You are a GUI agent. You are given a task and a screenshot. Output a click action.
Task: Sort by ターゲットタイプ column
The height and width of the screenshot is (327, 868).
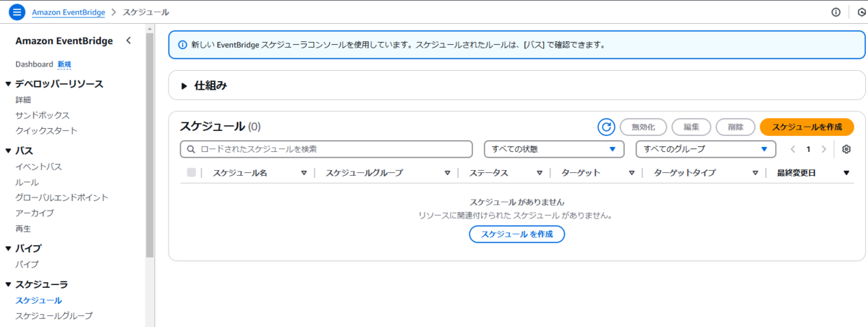pyautogui.click(x=756, y=173)
